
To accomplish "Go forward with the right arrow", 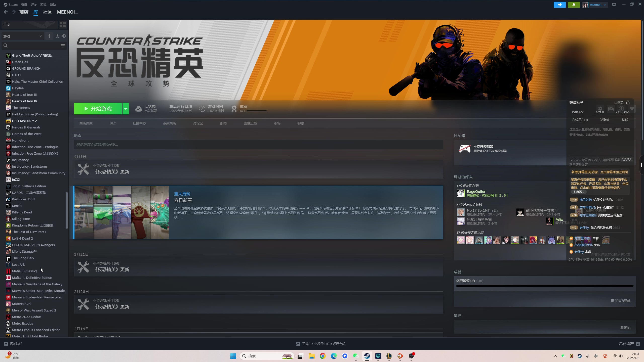I will 14,12.
